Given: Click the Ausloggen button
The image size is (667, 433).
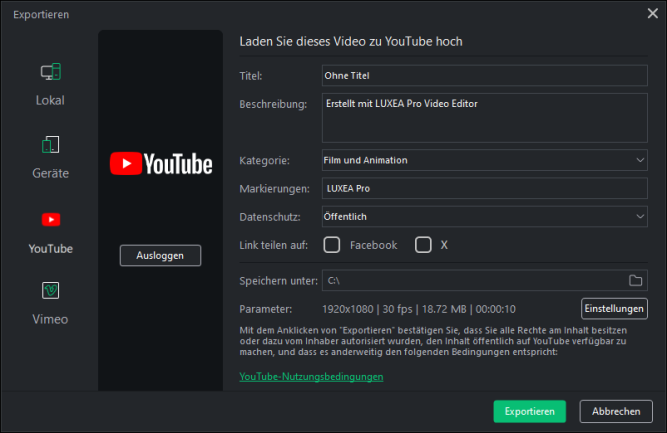Looking at the screenshot, I should coord(160,256).
